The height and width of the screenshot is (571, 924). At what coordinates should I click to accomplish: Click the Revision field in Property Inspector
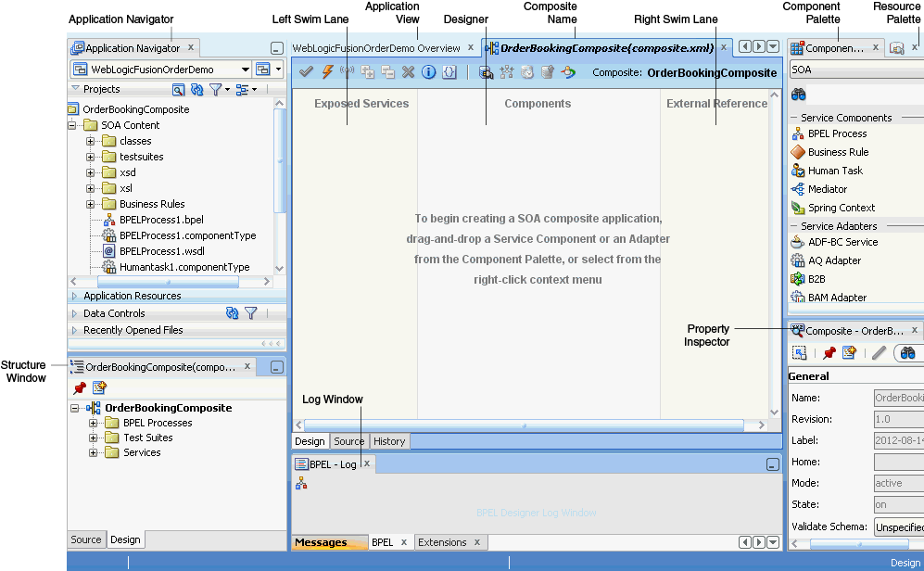pyautogui.click(x=899, y=420)
